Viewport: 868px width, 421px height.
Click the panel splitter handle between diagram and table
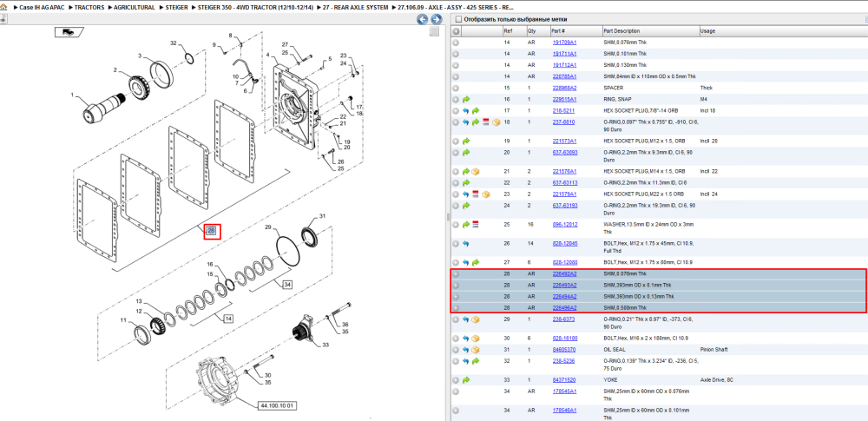click(447, 217)
